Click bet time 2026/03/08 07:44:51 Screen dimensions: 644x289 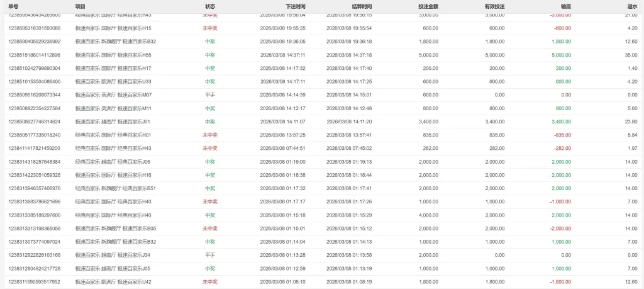coord(282,149)
